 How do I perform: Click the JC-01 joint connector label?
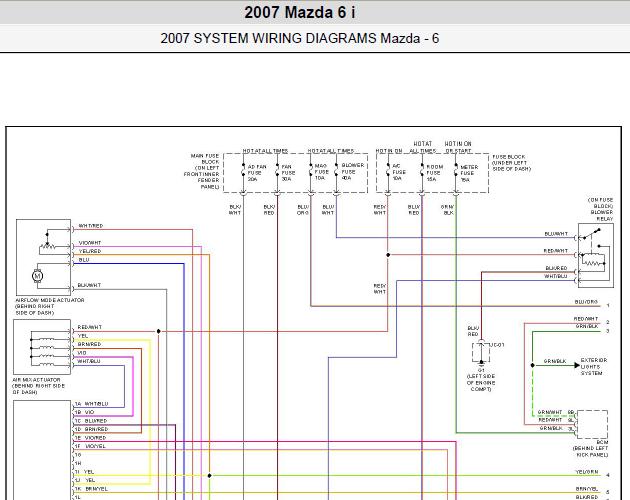point(497,345)
